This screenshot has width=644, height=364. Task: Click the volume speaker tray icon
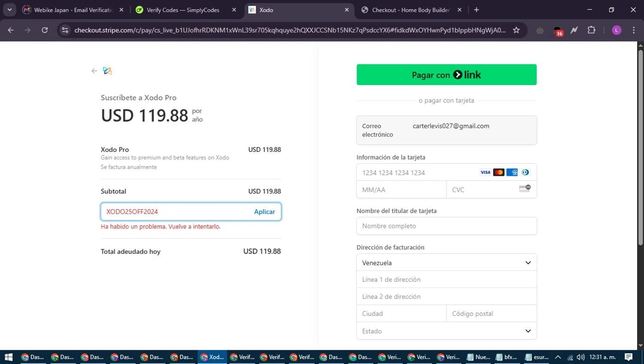pyautogui.click(x=581, y=357)
